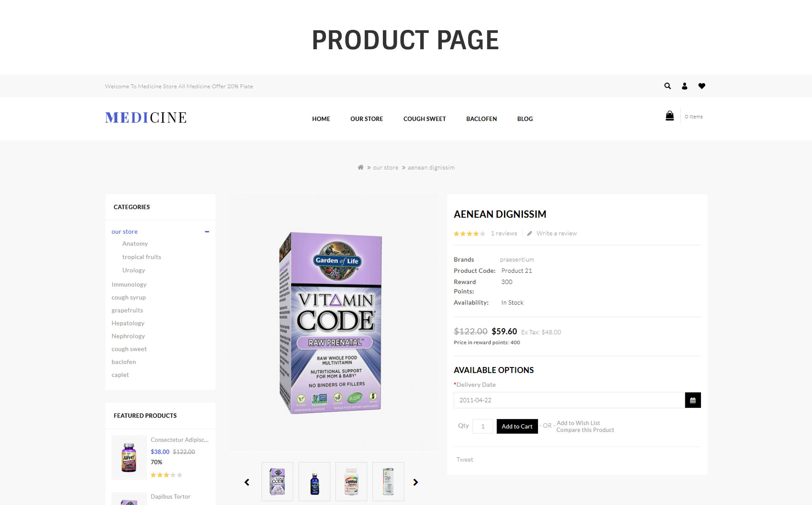The height and width of the screenshot is (505, 812).
Task: Open the COUGH SWEET menu item
Action: click(425, 119)
